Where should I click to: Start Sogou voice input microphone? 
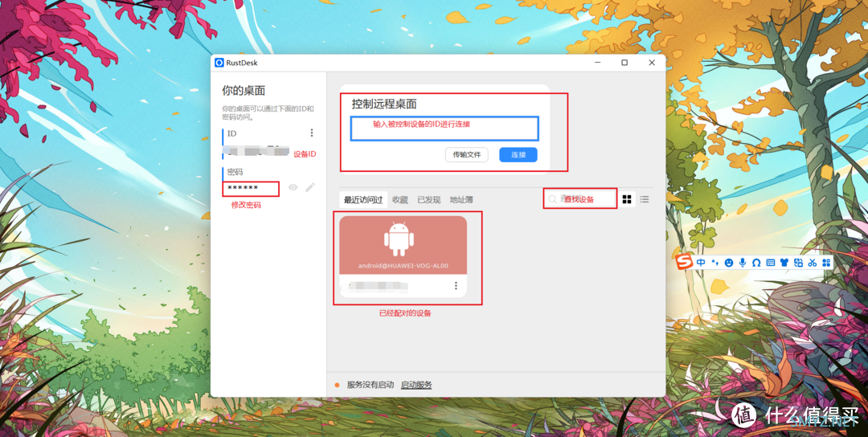pyautogui.click(x=743, y=263)
